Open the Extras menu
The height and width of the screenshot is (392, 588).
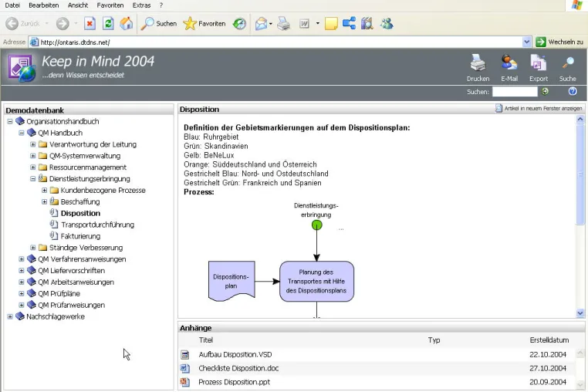(141, 5)
